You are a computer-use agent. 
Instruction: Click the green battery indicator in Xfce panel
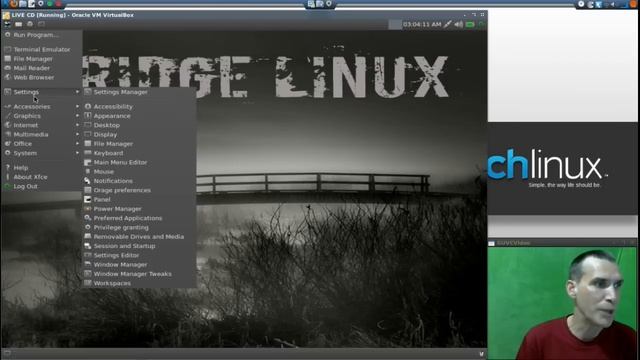point(470,24)
